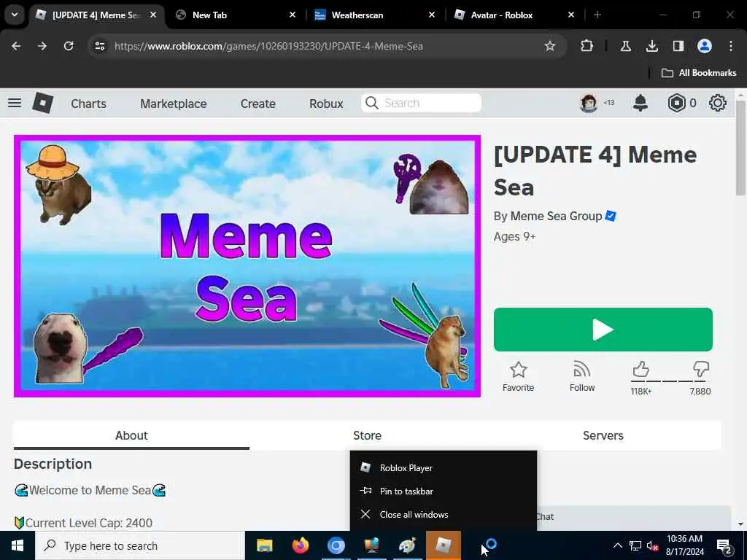Open the All Bookmarks folder

pyautogui.click(x=699, y=73)
